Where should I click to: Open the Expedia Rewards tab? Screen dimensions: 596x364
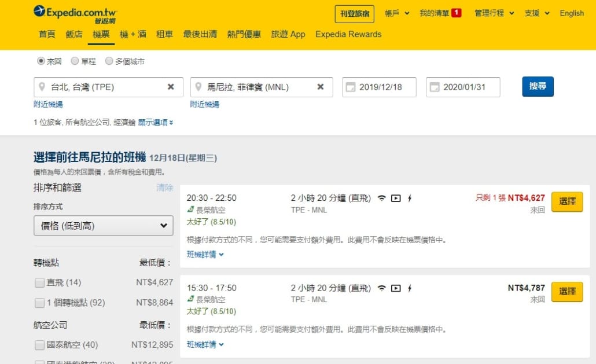coord(348,34)
